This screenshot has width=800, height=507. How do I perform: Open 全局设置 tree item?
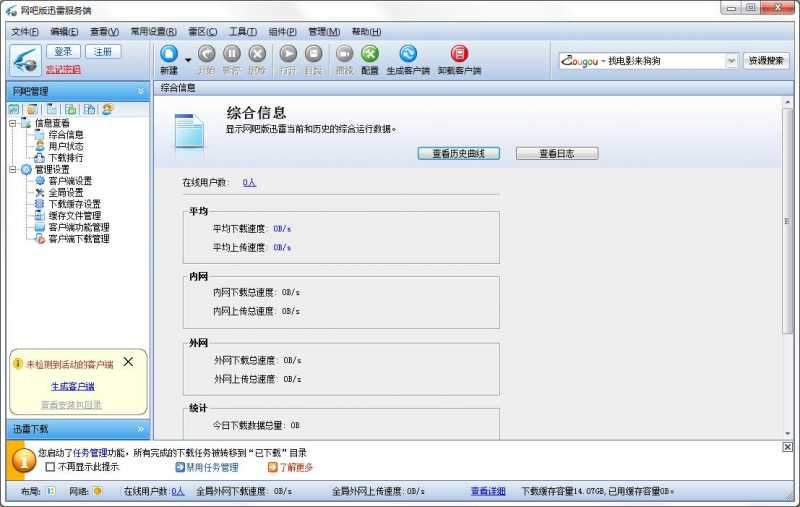click(66, 193)
